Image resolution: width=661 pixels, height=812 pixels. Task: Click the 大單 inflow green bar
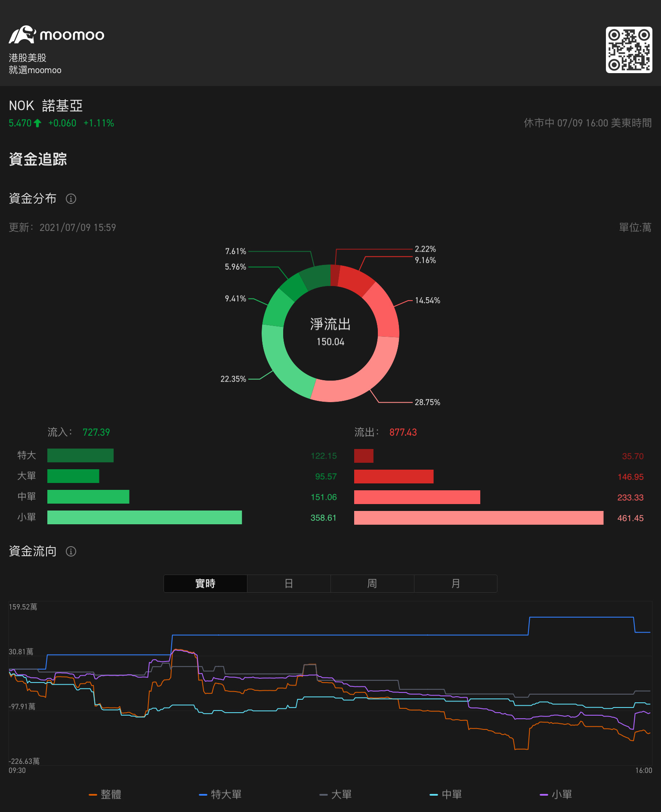coord(73,476)
